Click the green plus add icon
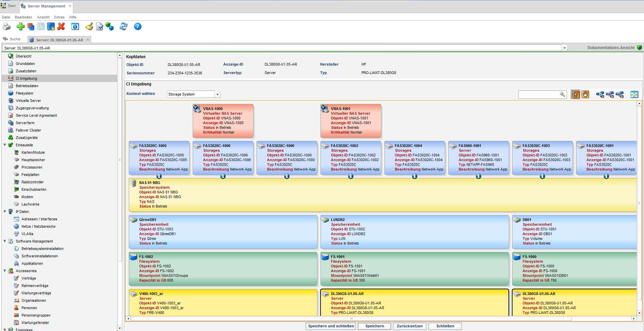This screenshot has height=331, width=644. point(21,27)
